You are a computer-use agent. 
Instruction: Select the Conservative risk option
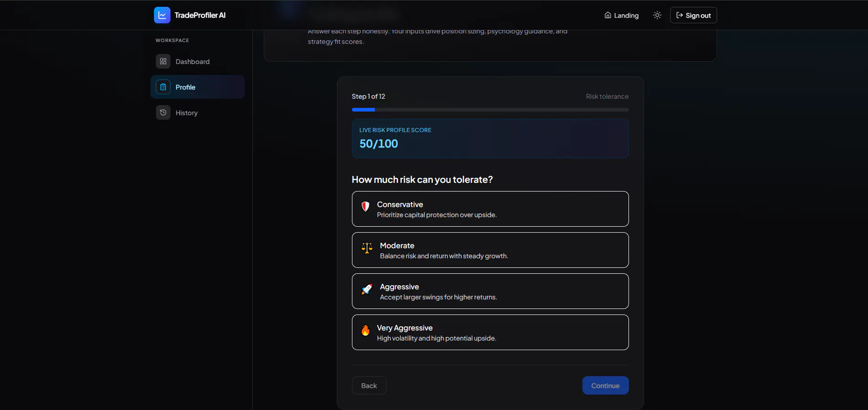coord(490,209)
